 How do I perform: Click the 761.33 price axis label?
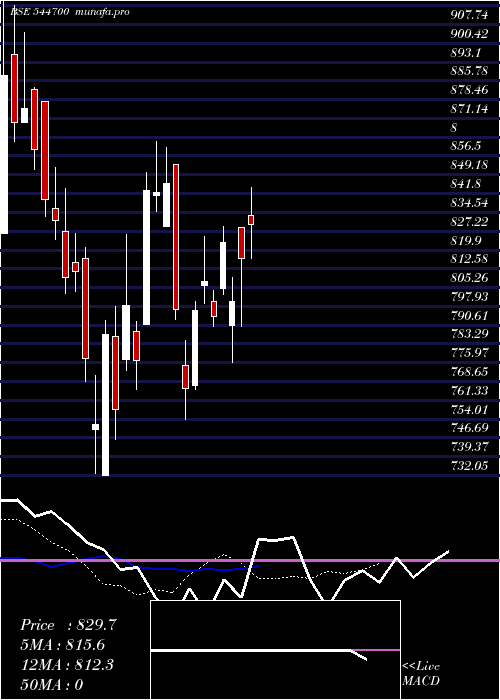coord(469,391)
